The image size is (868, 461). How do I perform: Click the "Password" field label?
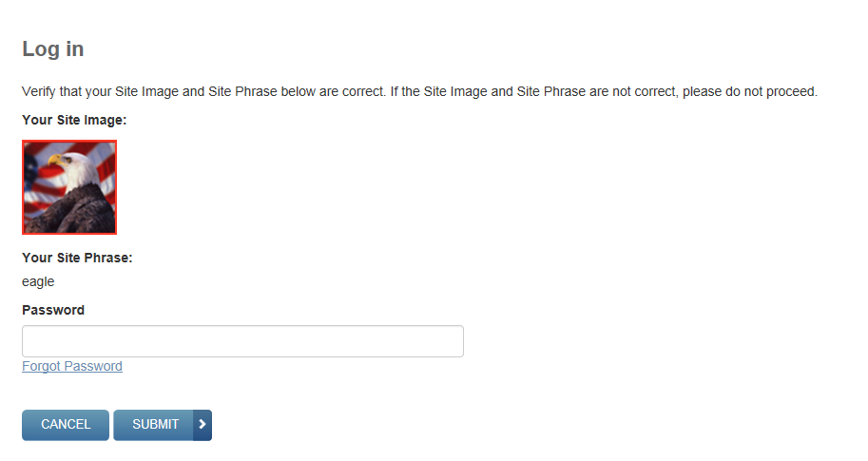click(53, 310)
